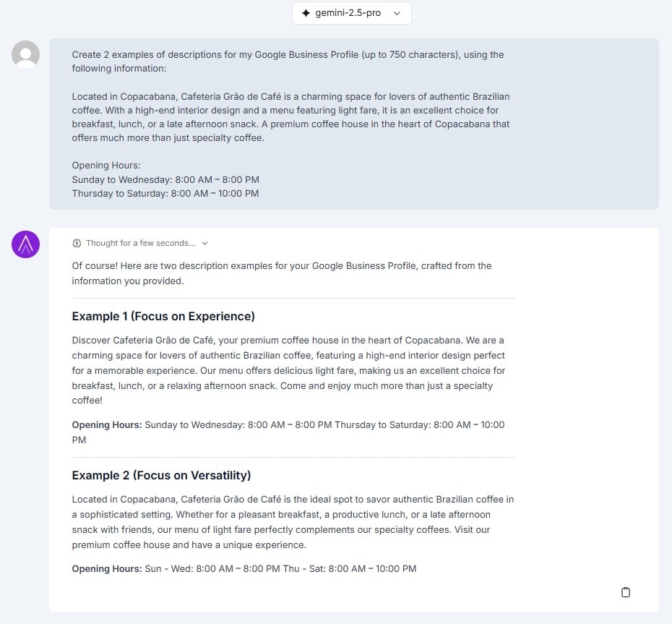Image resolution: width=672 pixels, height=624 pixels.
Task: Click the chevron next to the thought summary
Action: [x=204, y=243]
